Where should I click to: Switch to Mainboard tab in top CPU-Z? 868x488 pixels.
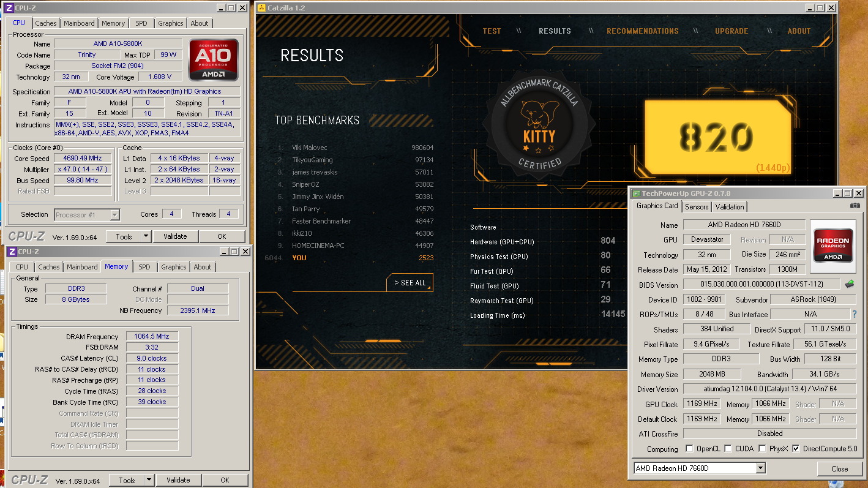pos(80,23)
